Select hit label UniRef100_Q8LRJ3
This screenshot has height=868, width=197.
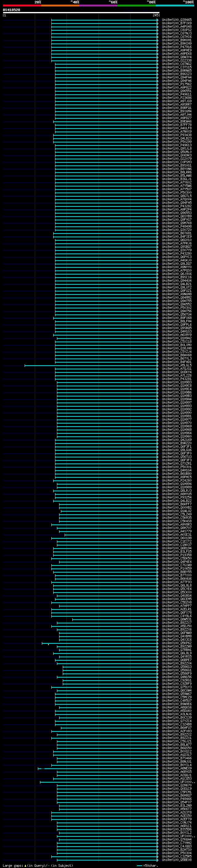tap(177, 491)
